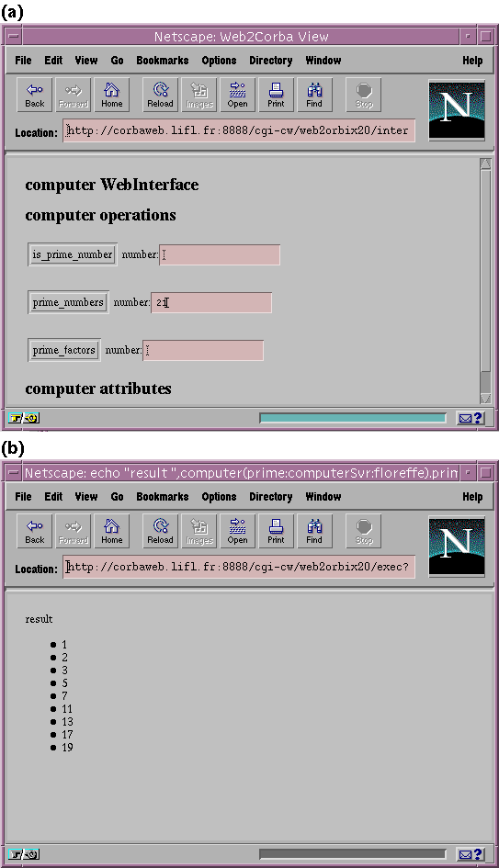Click the is_prime_number button
Viewport: 499px width, 868px height.
pos(73,254)
